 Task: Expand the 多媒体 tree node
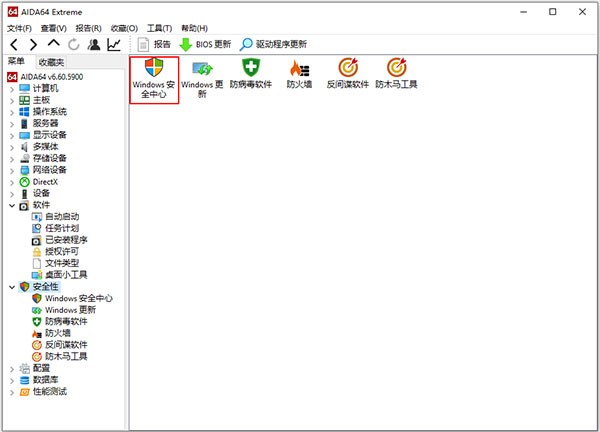pyautogui.click(x=12, y=147)
